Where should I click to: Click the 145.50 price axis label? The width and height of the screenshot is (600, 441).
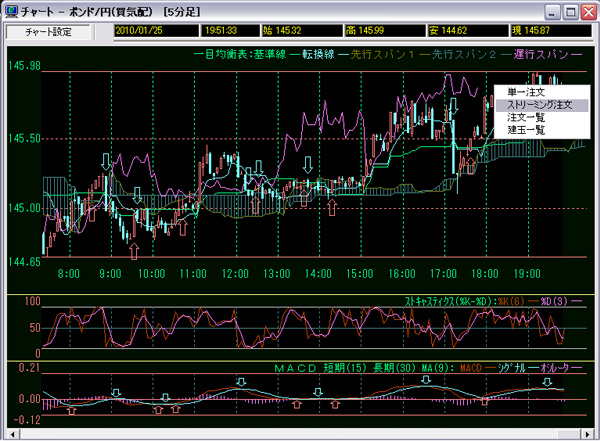24,139
